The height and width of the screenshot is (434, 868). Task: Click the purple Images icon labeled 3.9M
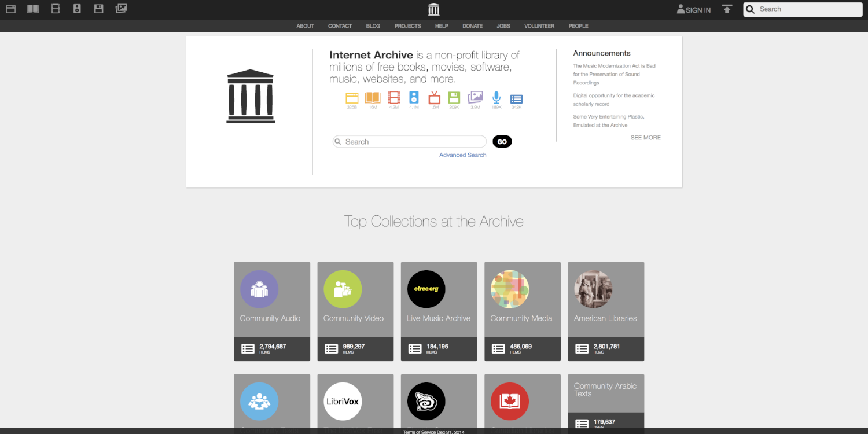[x=475, y=98]
